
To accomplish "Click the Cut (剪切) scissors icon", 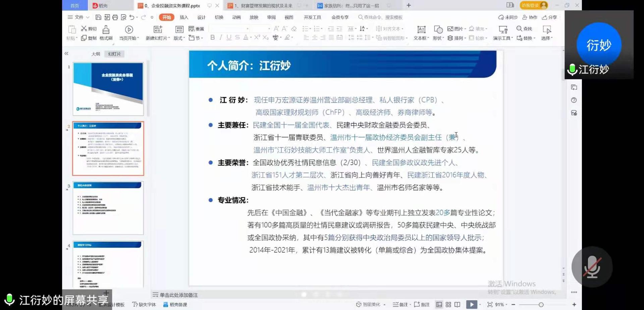I will point(84,29).
